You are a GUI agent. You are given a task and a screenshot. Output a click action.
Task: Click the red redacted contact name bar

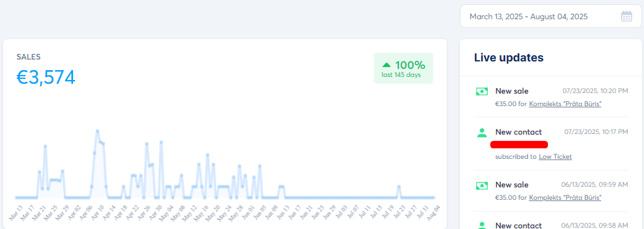point(519,145)
